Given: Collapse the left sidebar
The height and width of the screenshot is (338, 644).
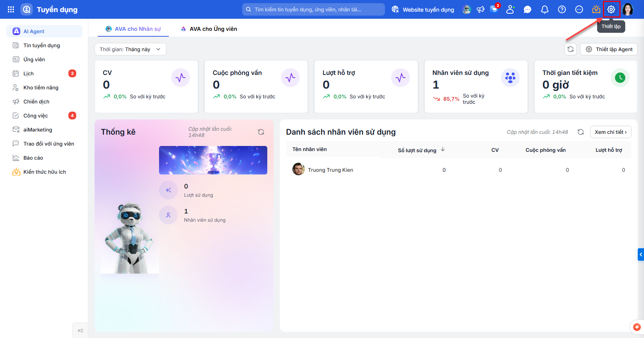Looking at the screenshot, I should 80,331.
